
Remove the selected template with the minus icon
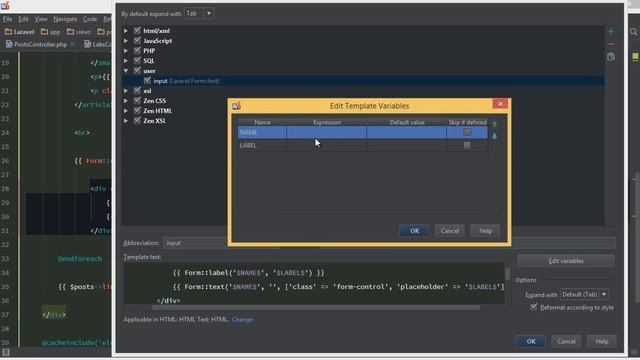coord(611,44)
